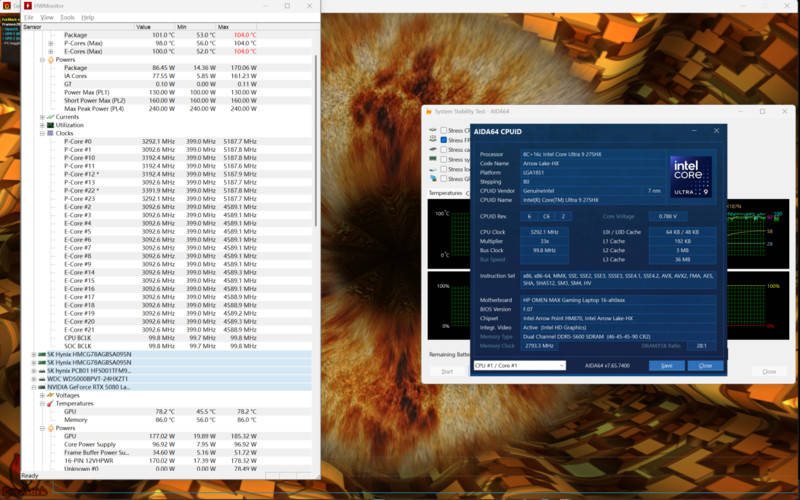Expand the Utilization sensor group

(x=42, y=124)
